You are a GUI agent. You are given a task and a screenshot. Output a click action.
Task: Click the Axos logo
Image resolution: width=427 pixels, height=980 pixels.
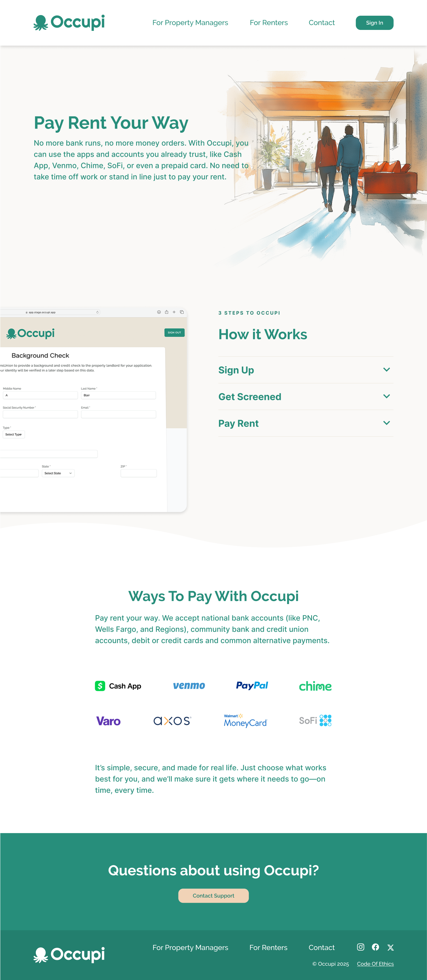[172, 720]
